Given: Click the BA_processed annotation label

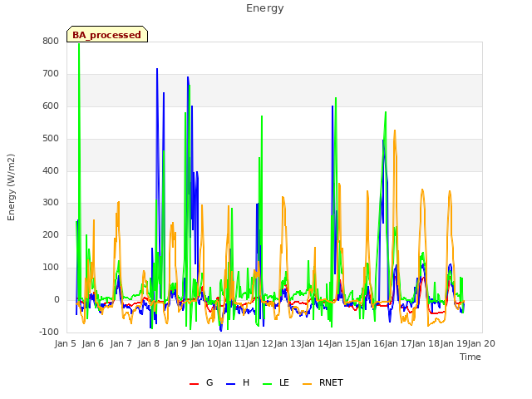Looking at the screenshot, I should click(x=107, y=35).
